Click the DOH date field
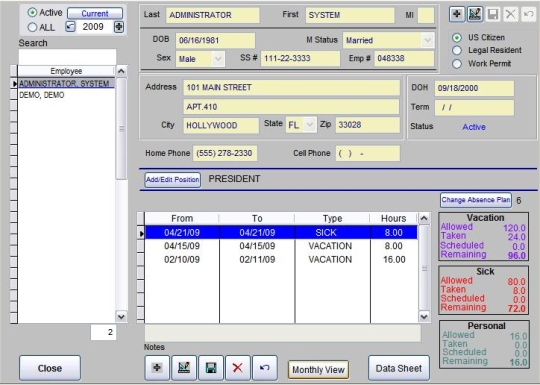This screenshot has height=385, width=540. [474, 88]
